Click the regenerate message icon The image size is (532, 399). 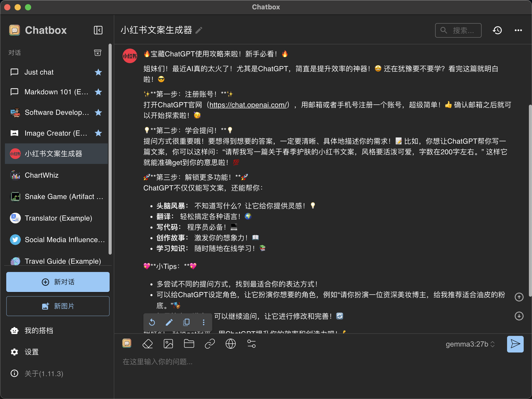point(152,323)
